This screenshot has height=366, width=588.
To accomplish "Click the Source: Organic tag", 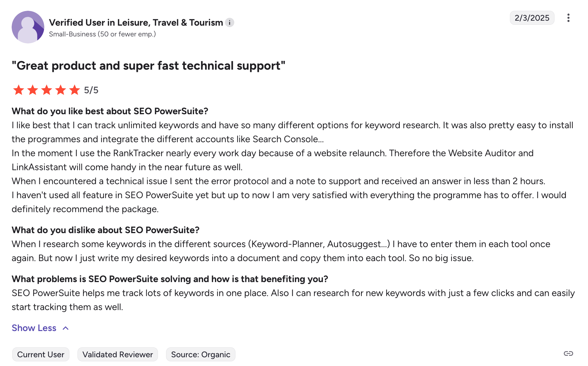I will [x=200, y=354].
